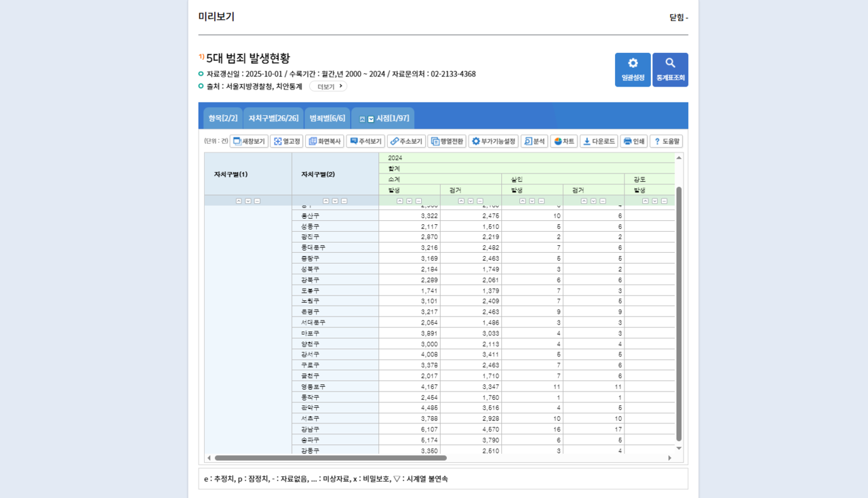Screen dimensions: 868x498
Task: Click the 자치구별(1) column header
Action: (x=248, y=174)
